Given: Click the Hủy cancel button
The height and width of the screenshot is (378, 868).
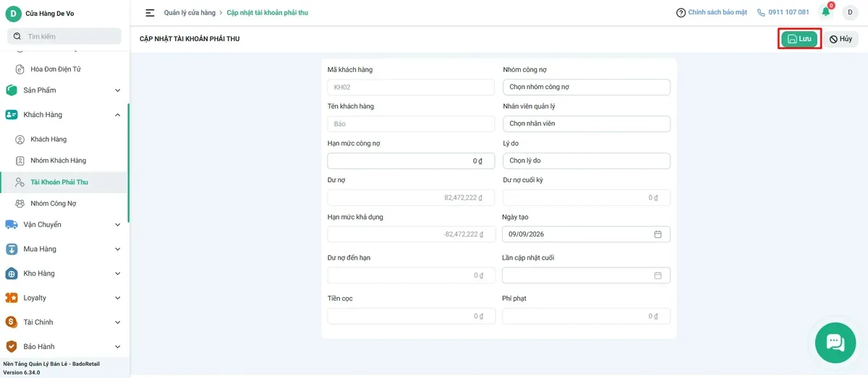Looking at the screenshot, I should (841, 39).
